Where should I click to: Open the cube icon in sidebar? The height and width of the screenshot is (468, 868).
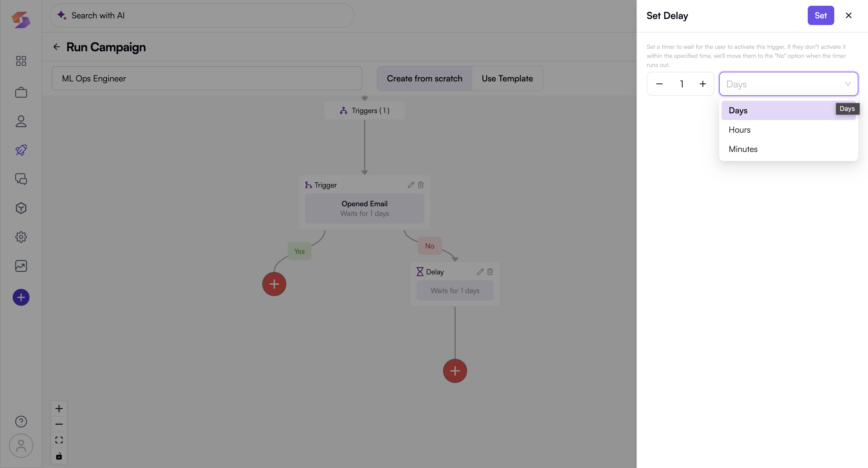tap(21, 208)
